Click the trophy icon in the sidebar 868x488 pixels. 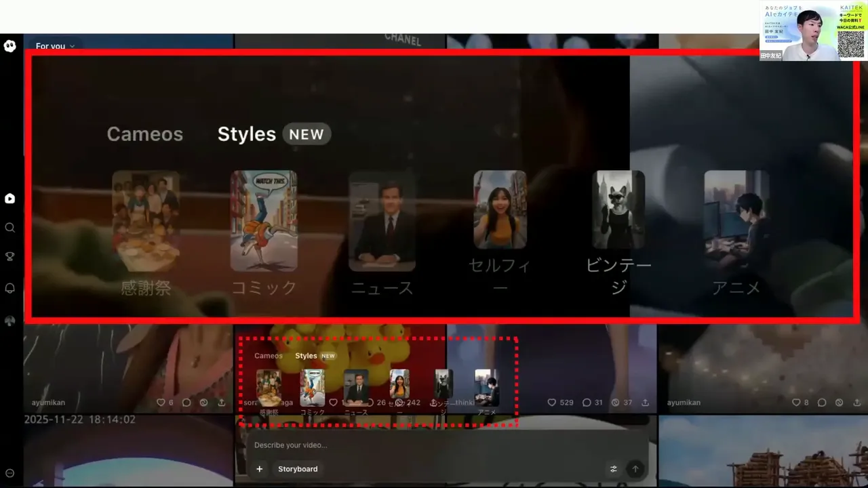tap(9, 256)
